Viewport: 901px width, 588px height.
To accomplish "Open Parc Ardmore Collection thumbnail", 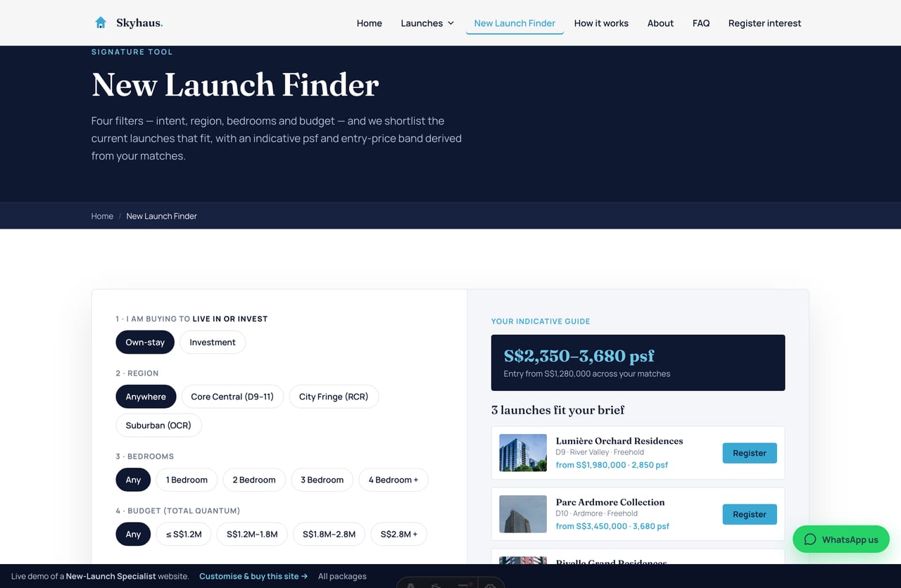I will [523, 513].
